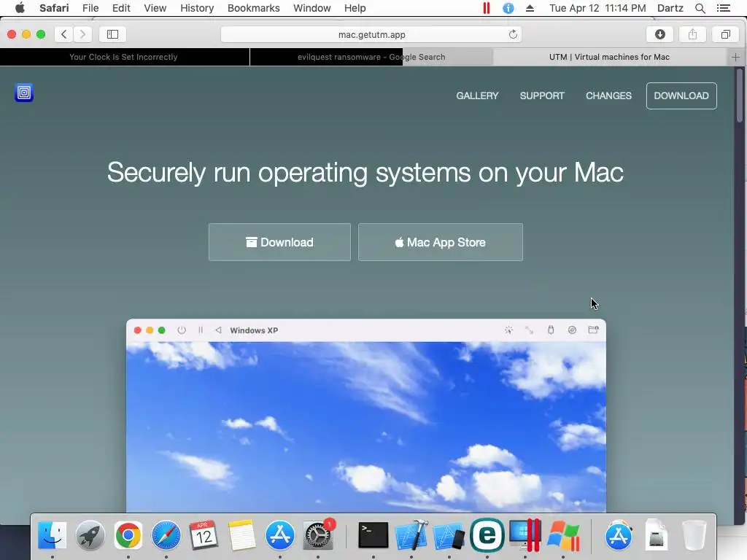Open System Preferences from the Dock
Screen dimensions: 747x560
click(x=318, y=535)
